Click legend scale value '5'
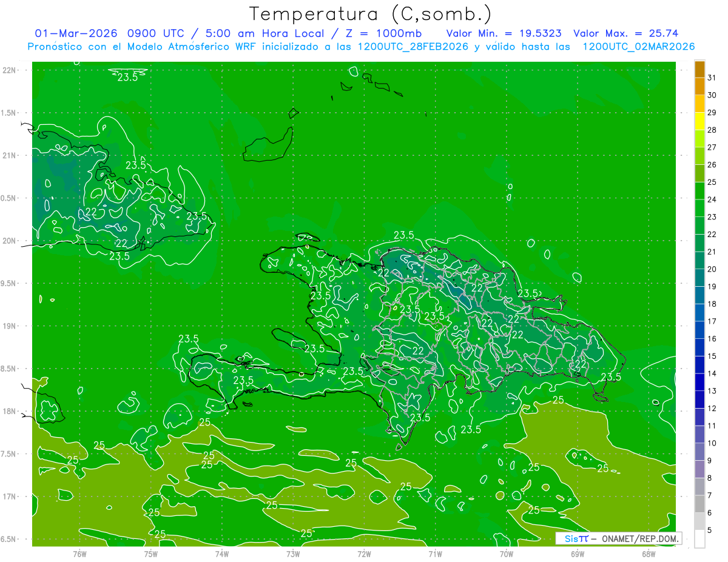The width and height of the screenshot is (728, 562). [x=710, y=530]
